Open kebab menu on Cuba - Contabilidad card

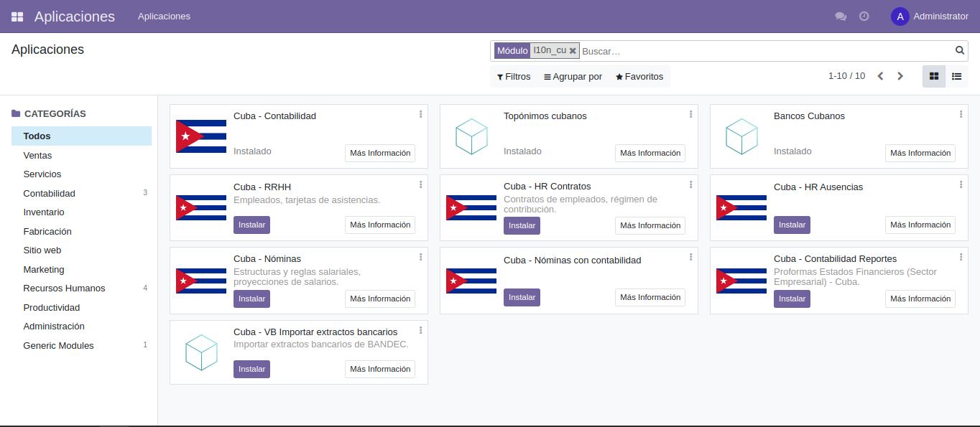coord(420,113)
